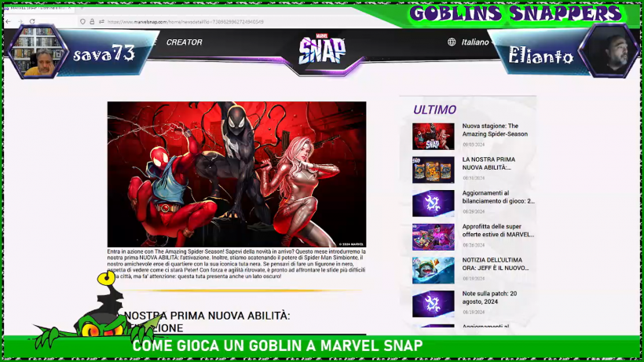
Task: Click the 'NOSTRA PRIMA NUOVA ABILITÀ' article heading
Action: [207, 321]
